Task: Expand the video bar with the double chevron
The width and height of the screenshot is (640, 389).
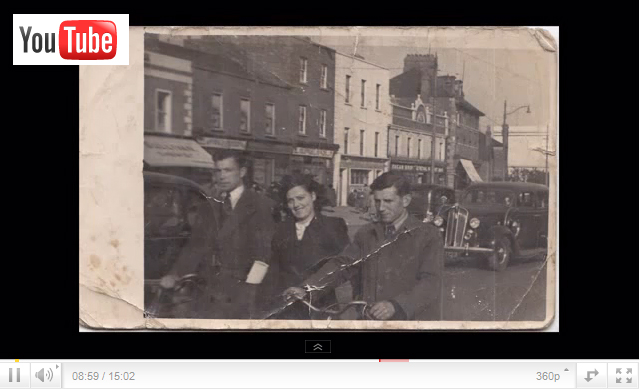Action: (x=318, y=347)
